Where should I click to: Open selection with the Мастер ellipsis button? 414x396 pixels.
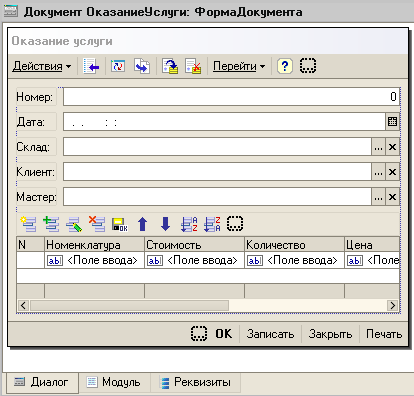(x=378, y=197)
